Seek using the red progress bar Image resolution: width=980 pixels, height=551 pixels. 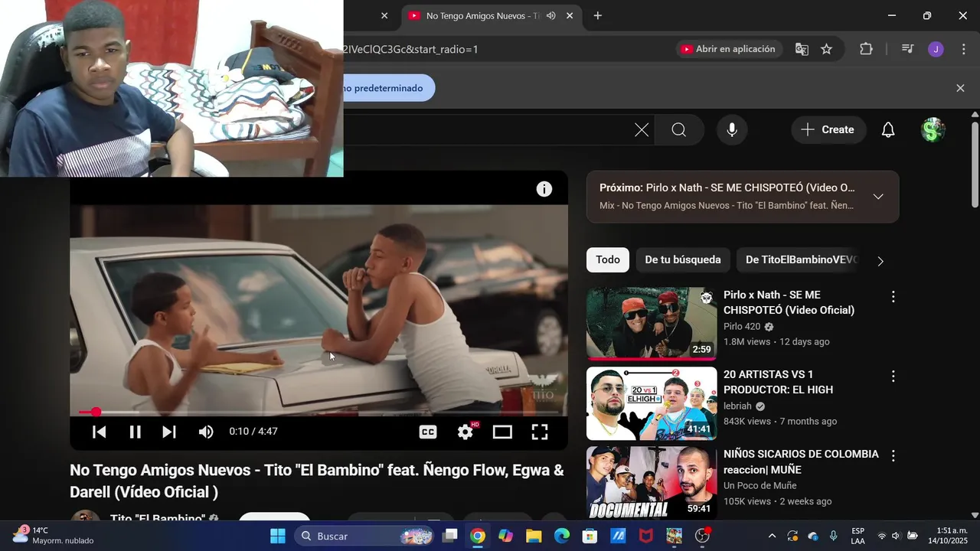(x=318, y=412)
